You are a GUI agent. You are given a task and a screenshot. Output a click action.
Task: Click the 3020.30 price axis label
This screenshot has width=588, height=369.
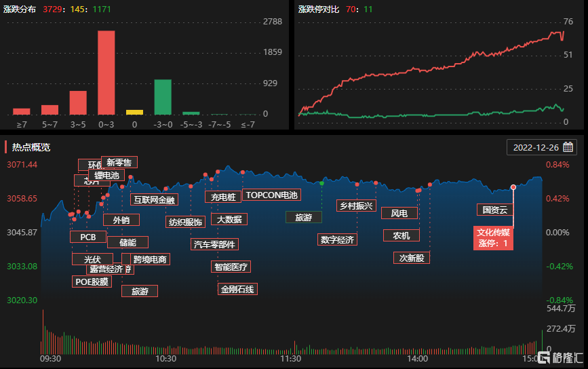[x=22, y=300]
